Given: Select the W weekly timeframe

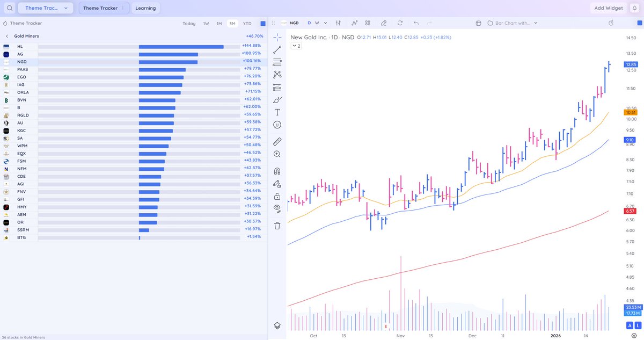Looking at the screenshot, I should (x=317, y=23).
